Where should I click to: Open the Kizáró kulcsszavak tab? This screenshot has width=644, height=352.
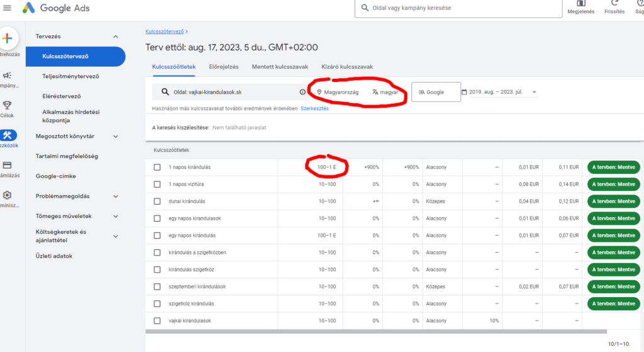point(347,66)
